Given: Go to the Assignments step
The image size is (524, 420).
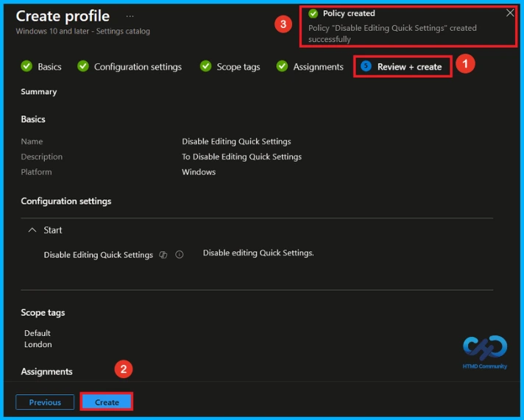Looking at the screenshot, I should [x=318, y=67].
